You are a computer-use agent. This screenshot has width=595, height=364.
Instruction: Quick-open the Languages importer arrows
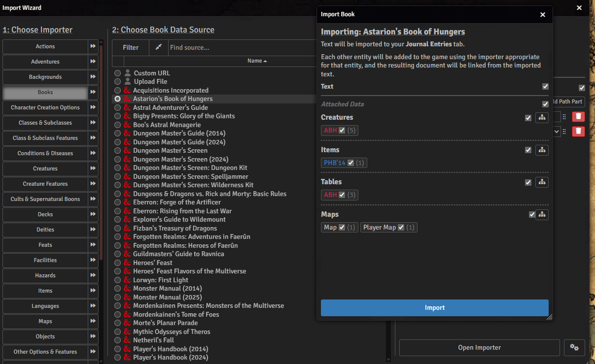click(93, 306)
